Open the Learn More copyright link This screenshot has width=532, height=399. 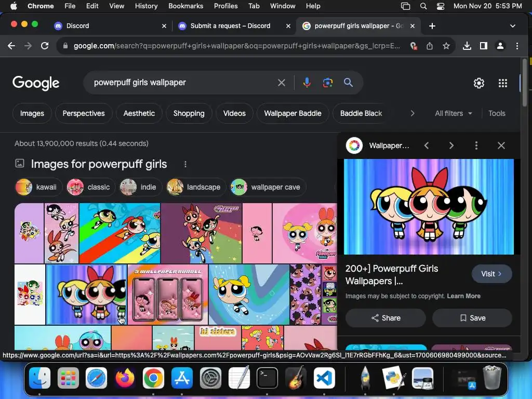[x=463, y=296]
